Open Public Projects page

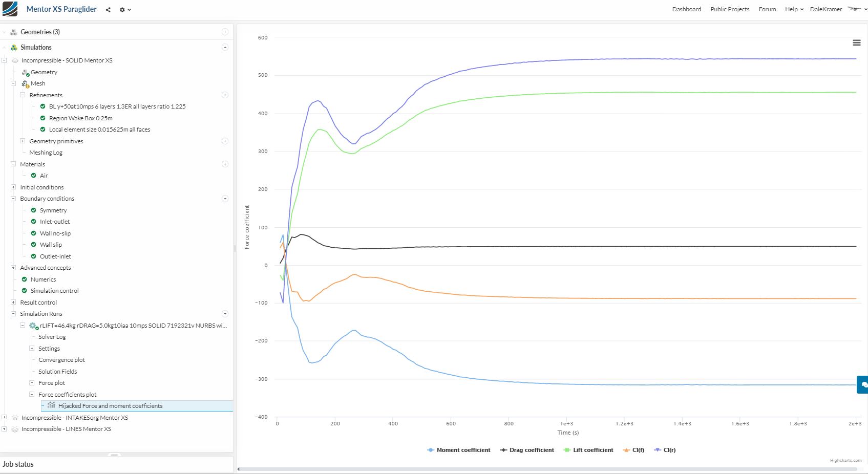pyautogui.click(x=730, y=9)
